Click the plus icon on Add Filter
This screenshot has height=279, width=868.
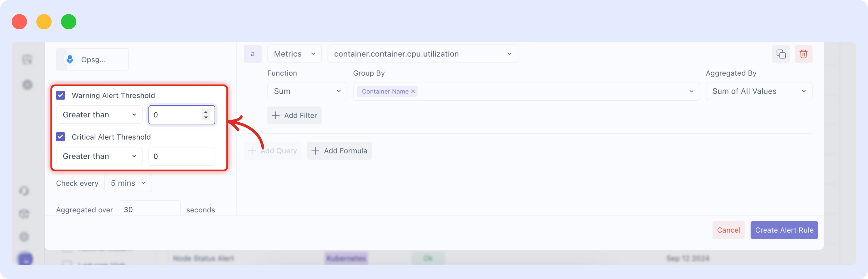[x=276, y=116]
